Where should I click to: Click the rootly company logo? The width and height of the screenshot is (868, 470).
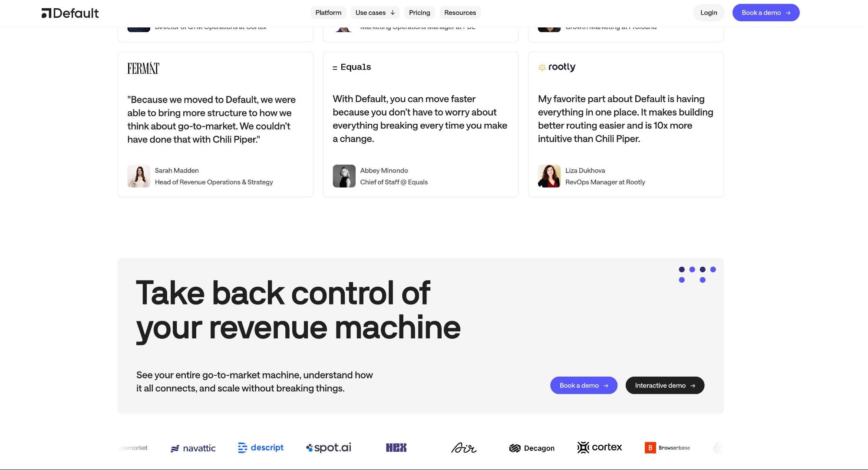(557, 67)
